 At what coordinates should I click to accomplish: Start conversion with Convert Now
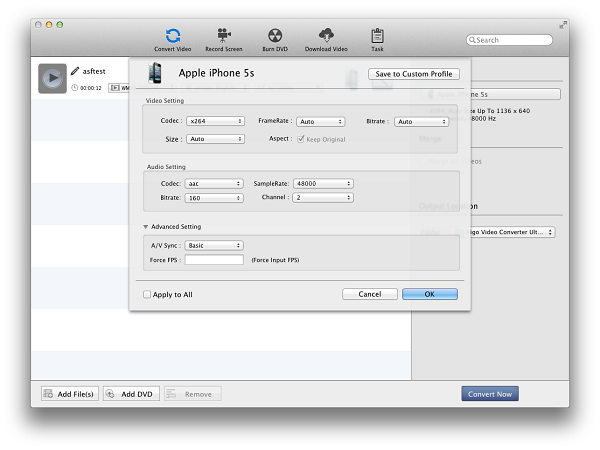tap(490, 394)
